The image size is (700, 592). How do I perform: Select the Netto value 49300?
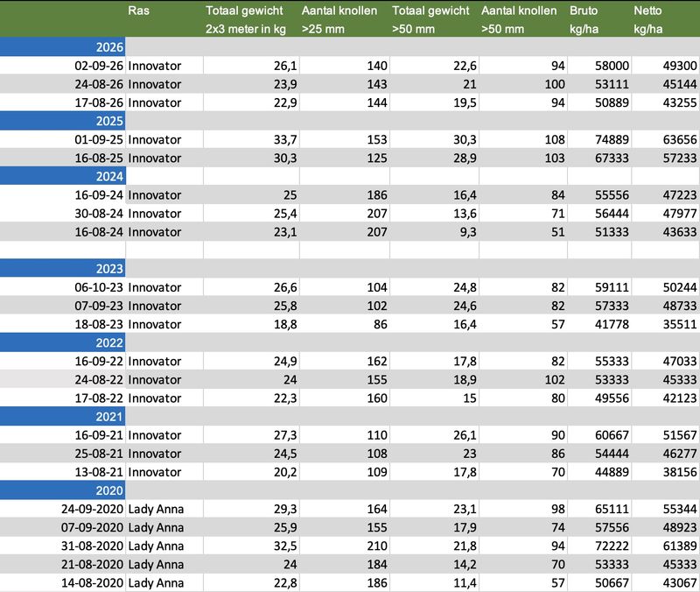tap(680, 66)
